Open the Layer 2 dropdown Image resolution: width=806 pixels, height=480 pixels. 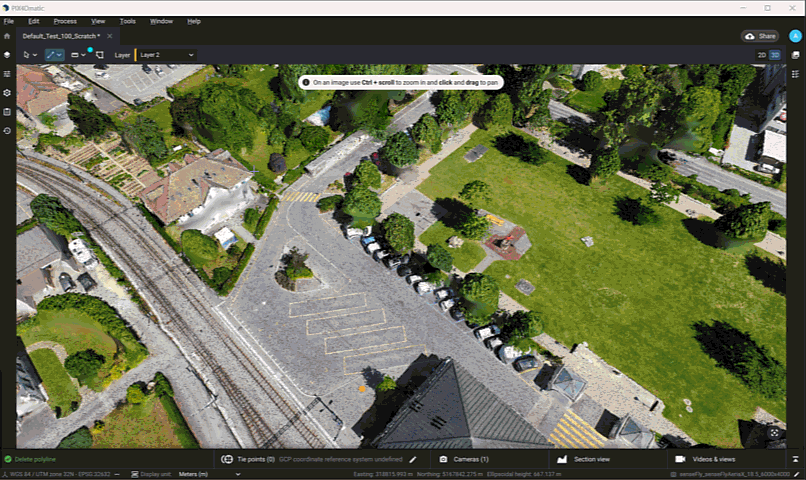pyautogui.click(x=167, y=55)
